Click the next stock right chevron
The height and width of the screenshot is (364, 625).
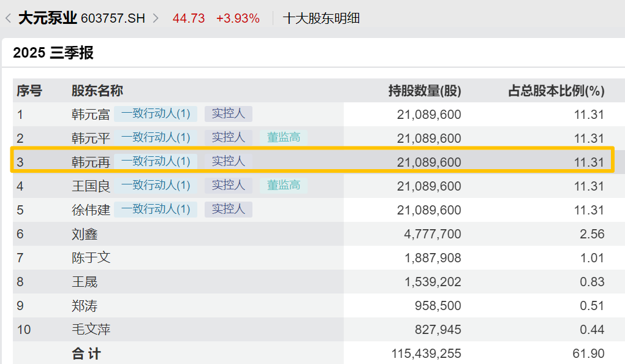156,18
